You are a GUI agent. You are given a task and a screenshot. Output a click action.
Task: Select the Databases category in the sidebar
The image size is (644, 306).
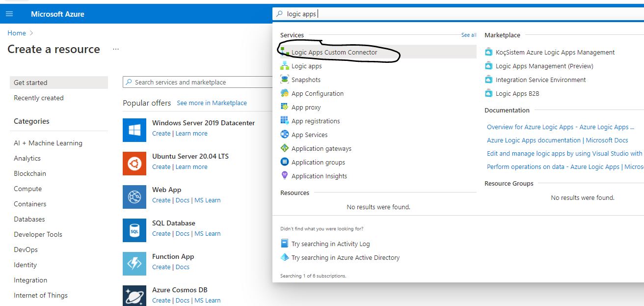29,219
